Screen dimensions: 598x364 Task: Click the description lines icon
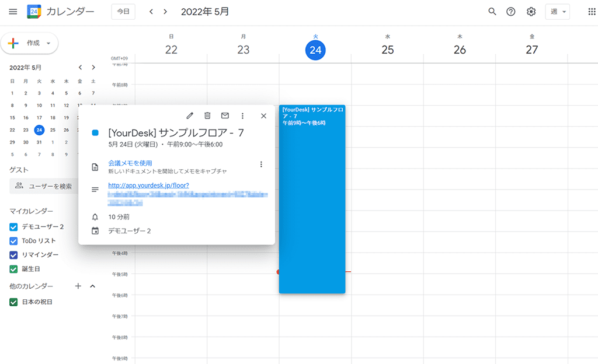coord(95,189)
